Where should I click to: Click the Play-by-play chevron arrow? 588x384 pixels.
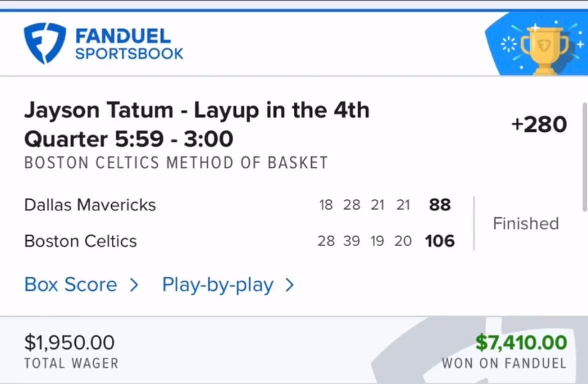coord(290,285)
